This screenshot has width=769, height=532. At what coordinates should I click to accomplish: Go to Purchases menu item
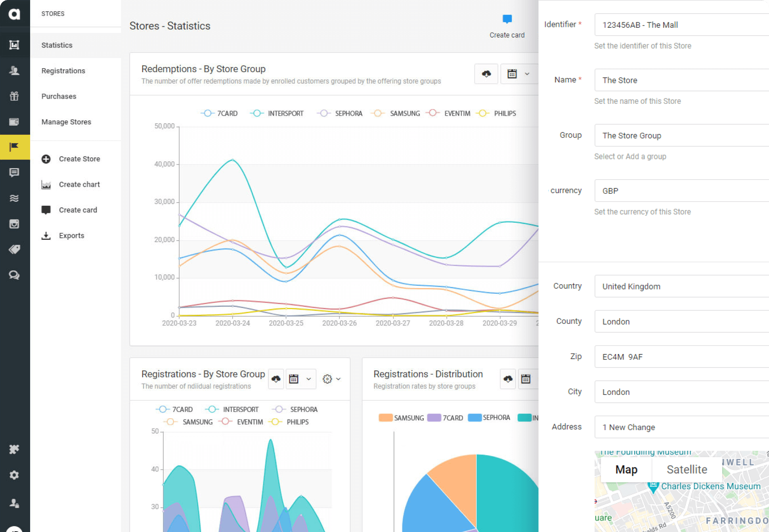coord(59,96)
